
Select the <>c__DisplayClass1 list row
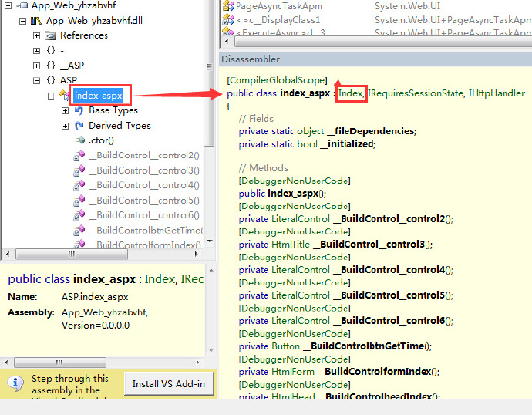tap(376, 20)
